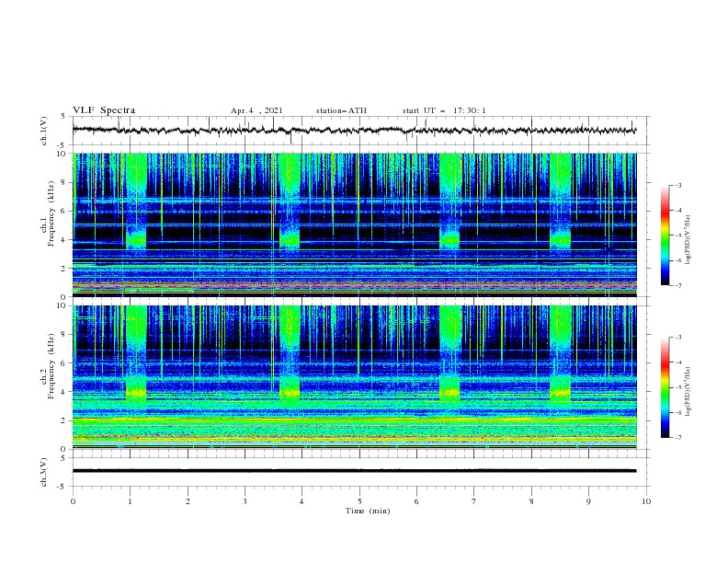The image size is (728, 563).
Task: Click the '-3' tick on ch.1 colorbar
Action: tap(677, 185)
